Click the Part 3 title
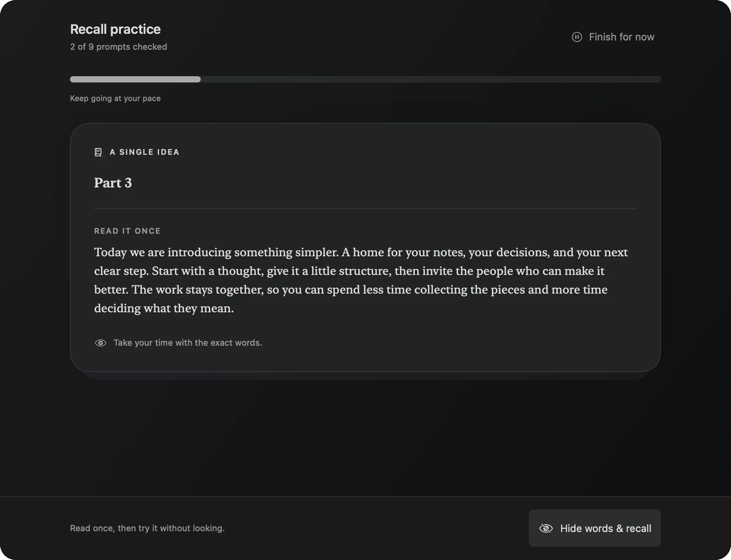The image size is (731, 560). click(x=113, y=183)
